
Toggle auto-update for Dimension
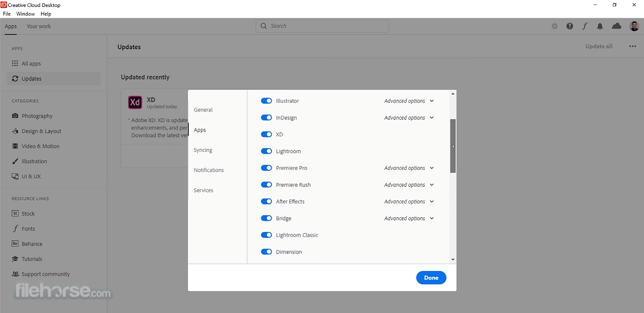point(266,252)
